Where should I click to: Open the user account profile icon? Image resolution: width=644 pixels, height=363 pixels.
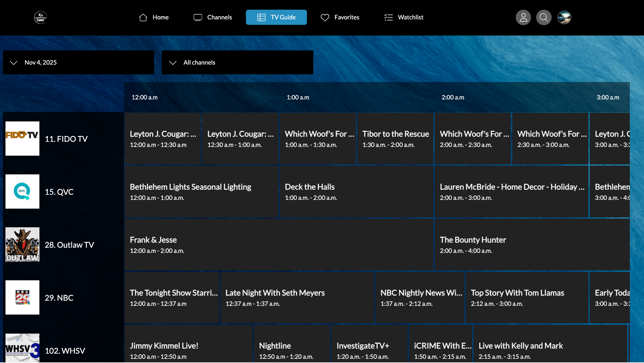(523, 17)
